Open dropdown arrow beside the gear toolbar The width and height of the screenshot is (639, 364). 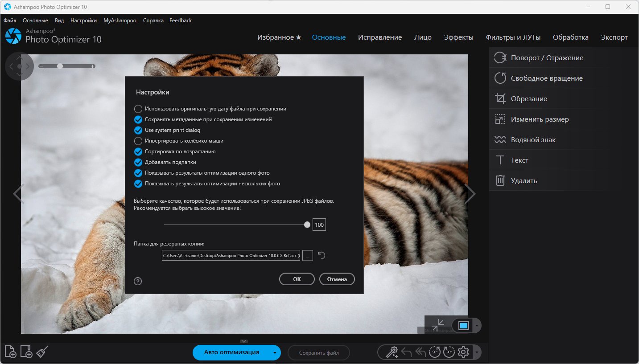click(477, 353)
